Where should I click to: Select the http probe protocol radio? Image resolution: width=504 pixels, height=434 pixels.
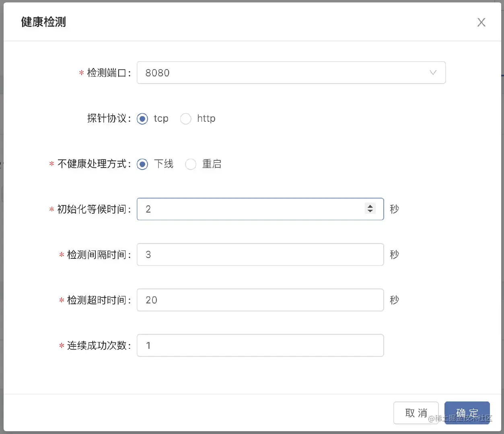pyautogui.click(x=185, y=119)
